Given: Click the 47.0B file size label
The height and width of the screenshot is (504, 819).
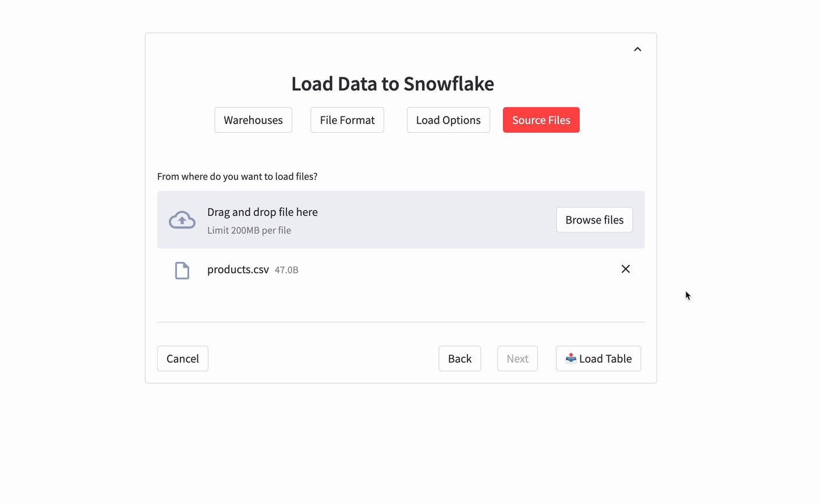Looking at the screenshot, I should [x=286, y=270].
